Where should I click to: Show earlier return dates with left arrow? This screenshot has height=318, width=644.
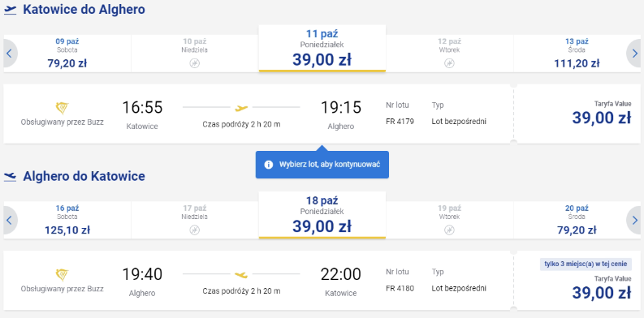point(10,220)
